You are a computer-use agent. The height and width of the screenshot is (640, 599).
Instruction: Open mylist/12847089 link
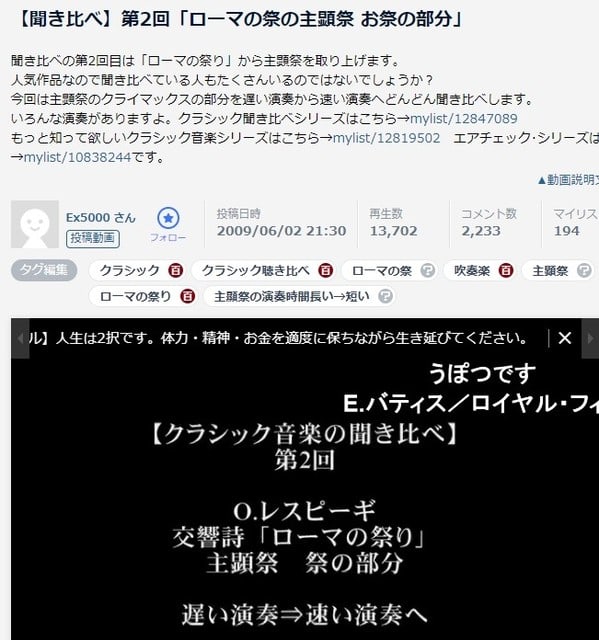click(464, 118)
